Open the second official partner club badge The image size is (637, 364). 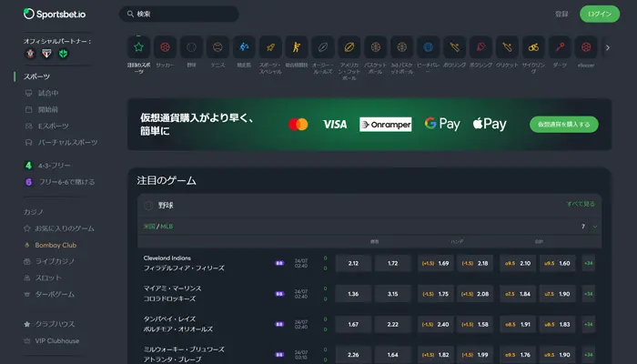[x=46, y=54]
